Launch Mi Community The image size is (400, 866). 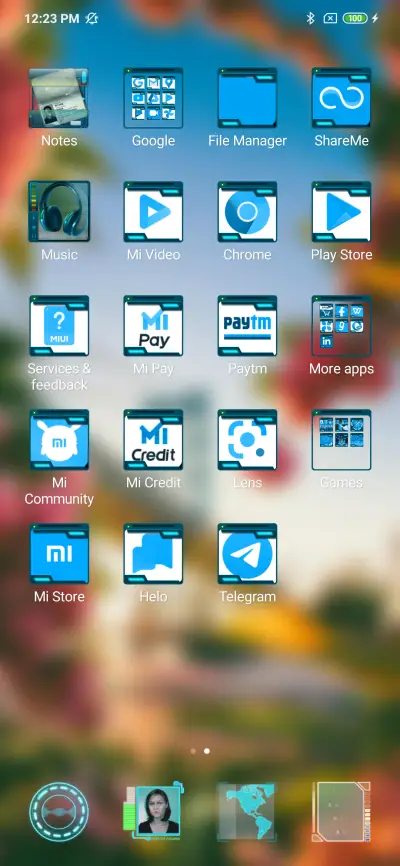[x=59, y=440]
